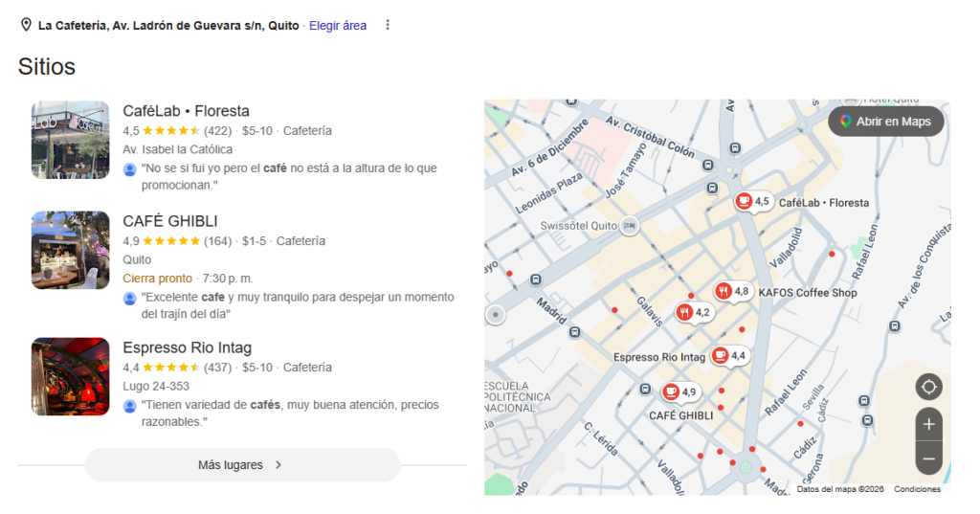The height and width of the screenshot is (514, 980).
Task: Click the Abrir en Maps button
Action: (x=885, y=122)
